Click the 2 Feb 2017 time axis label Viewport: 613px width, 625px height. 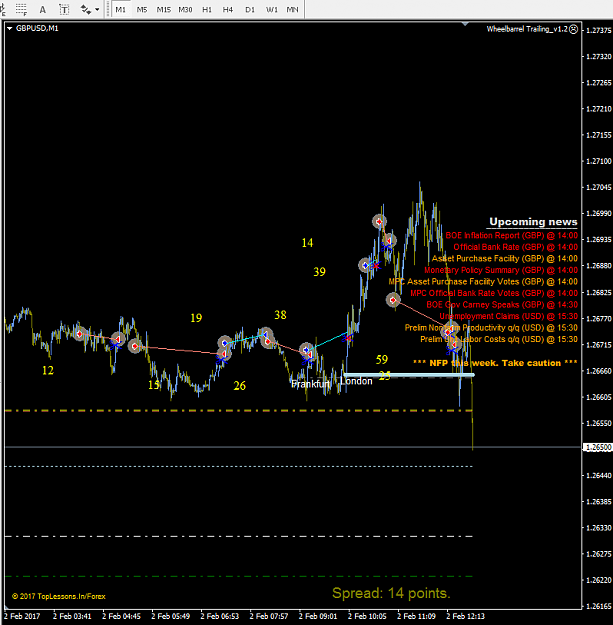tap(22, 616)
